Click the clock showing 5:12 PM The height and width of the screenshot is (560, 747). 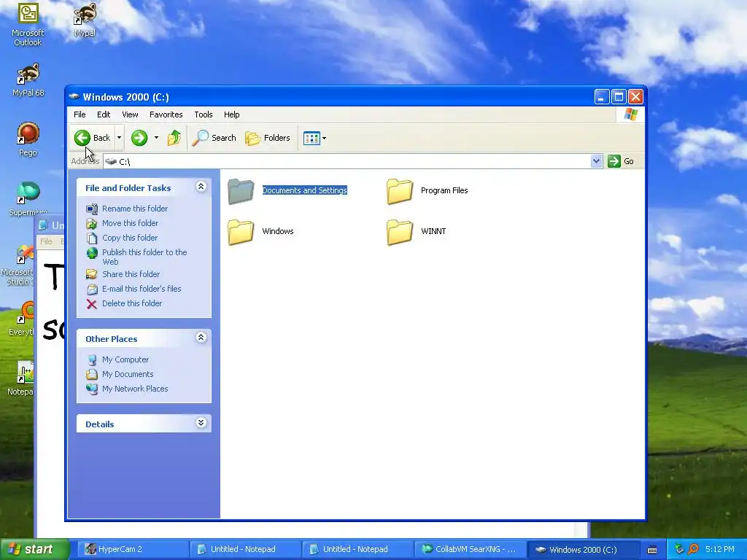click(x=719, y=550)
